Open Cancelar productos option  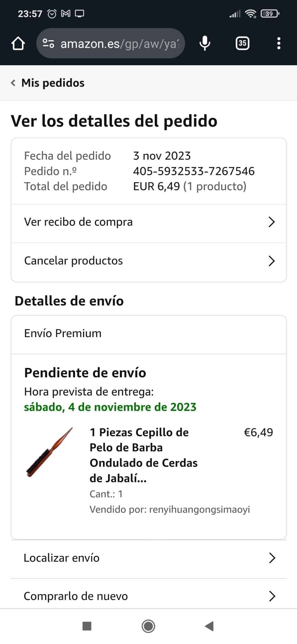coord(74,261)
